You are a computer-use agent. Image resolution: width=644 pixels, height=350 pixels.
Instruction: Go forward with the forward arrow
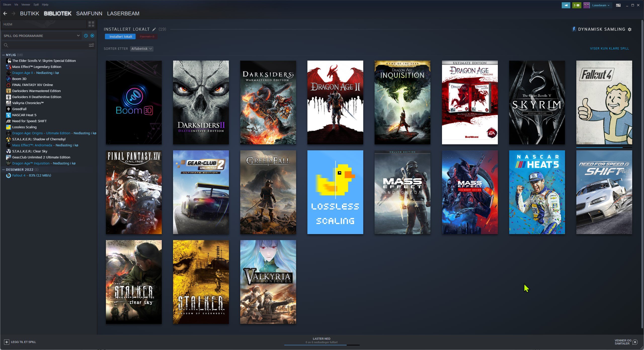pos(13,14)
